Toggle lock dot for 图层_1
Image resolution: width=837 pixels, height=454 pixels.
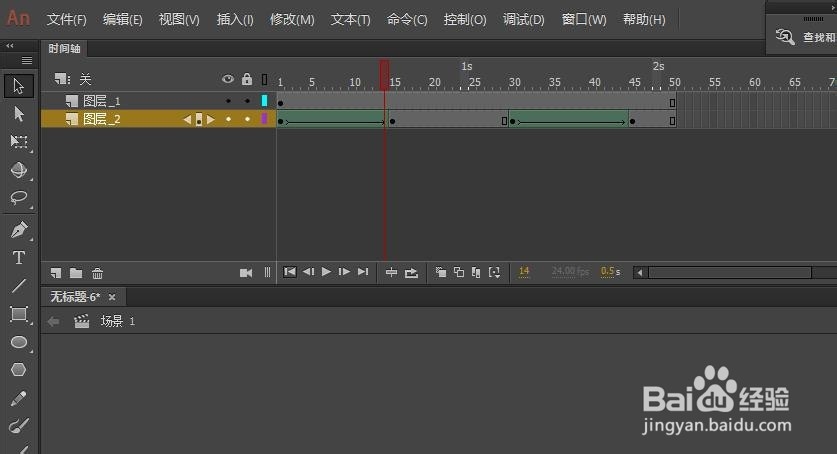[247, 101]
